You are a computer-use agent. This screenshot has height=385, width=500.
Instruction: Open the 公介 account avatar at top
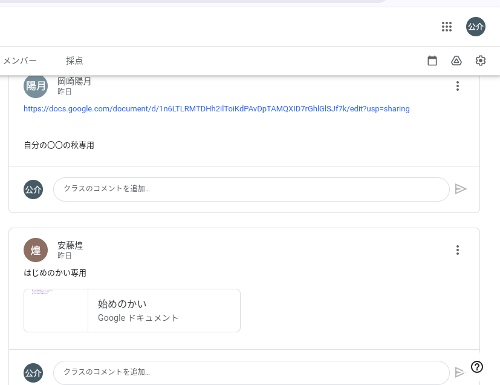coord(476,27)
